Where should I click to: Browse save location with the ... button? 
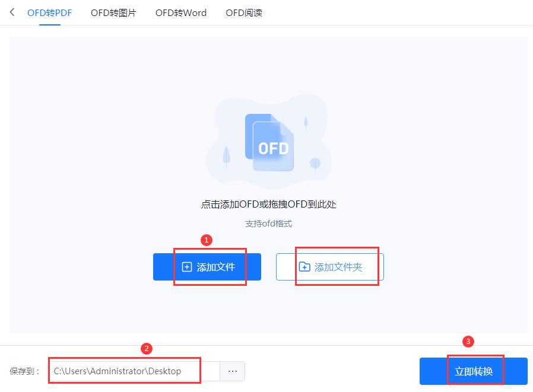pos(233,371)
